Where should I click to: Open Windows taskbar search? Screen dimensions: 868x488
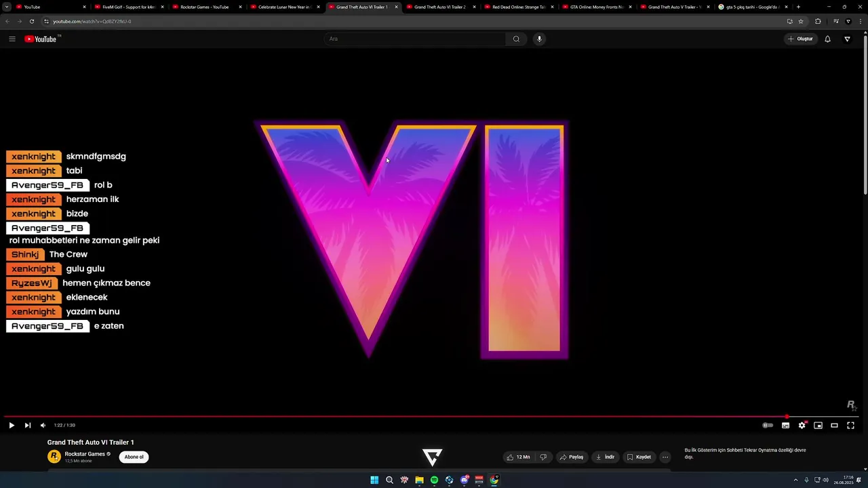(x=389, y=480)
